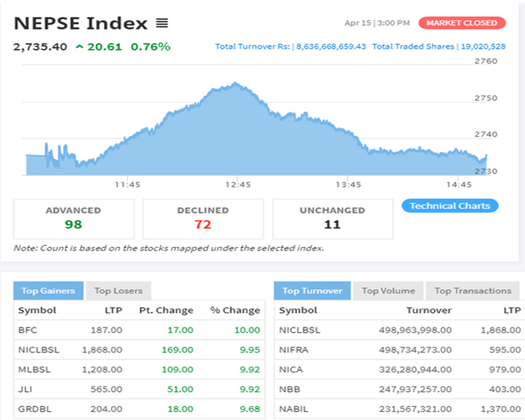Viewport: 525px width, 420px height.
Task: Switch to the Top Transactions tab
Action: [472, 290]
